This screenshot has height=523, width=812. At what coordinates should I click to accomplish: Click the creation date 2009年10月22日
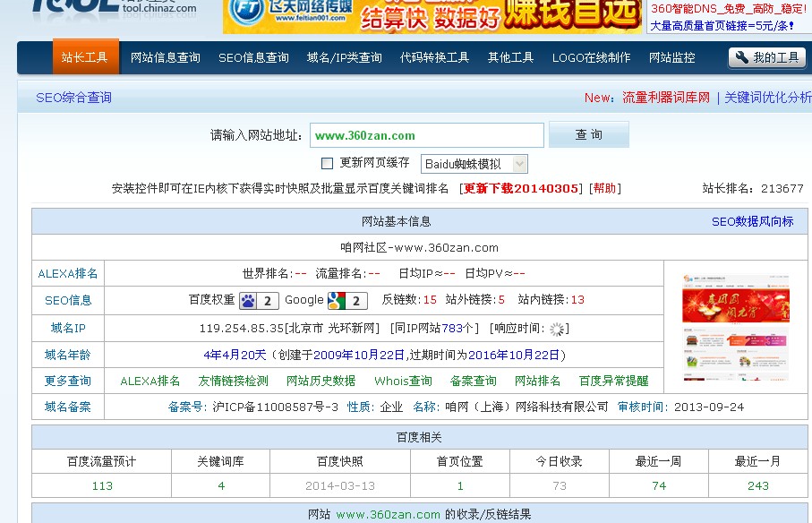(x=359, y=356)
